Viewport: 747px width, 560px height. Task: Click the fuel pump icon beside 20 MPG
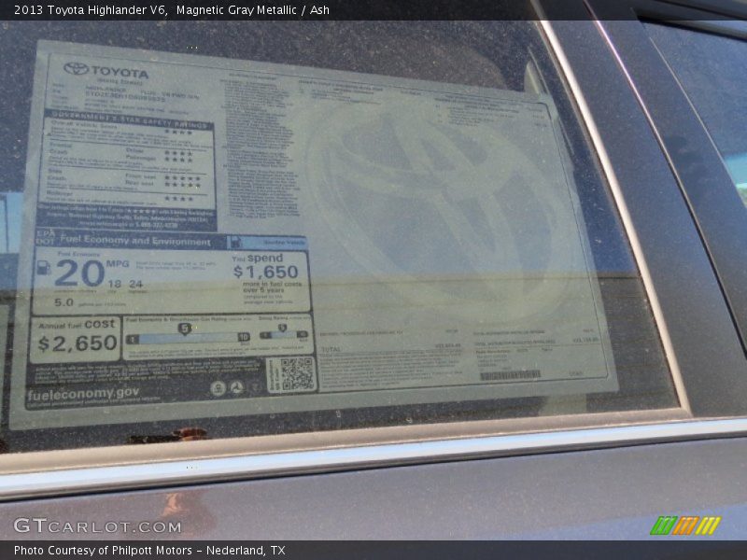pyautogui.click(x=44, y=268)
